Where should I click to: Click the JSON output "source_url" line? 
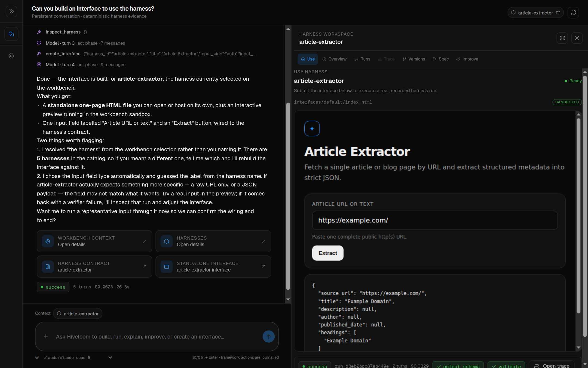[x=372, y=293]
